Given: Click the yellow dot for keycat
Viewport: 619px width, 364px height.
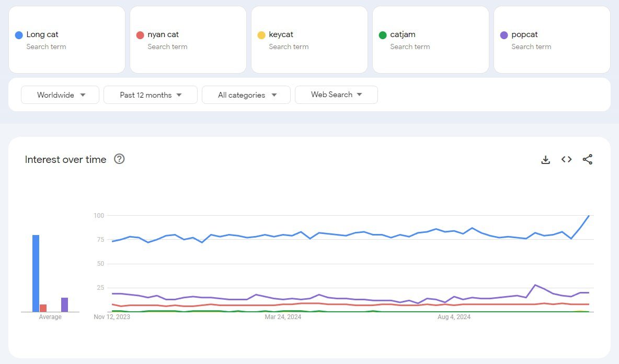Looking at the screenshot, I should pos(261,35).
